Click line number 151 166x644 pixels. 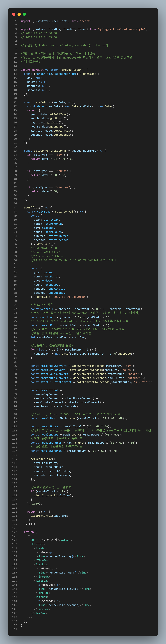point(15,629)
